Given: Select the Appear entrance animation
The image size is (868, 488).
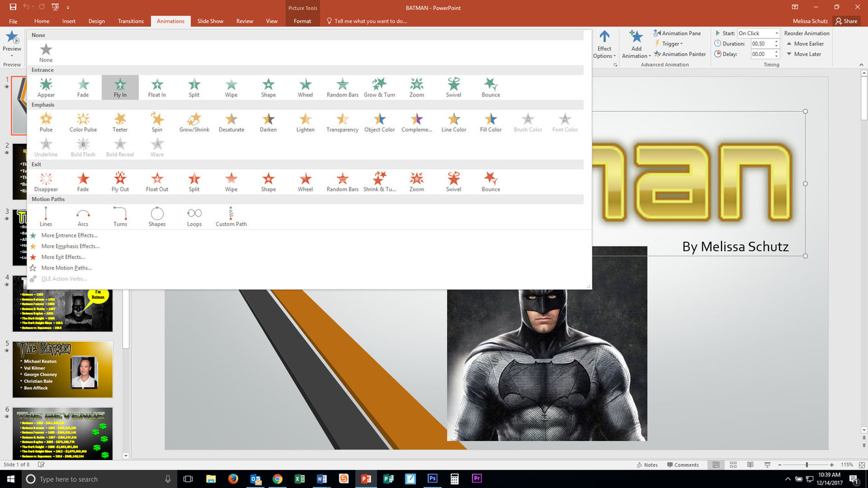Looking at the screenshot, I should [x=46, y=87].
